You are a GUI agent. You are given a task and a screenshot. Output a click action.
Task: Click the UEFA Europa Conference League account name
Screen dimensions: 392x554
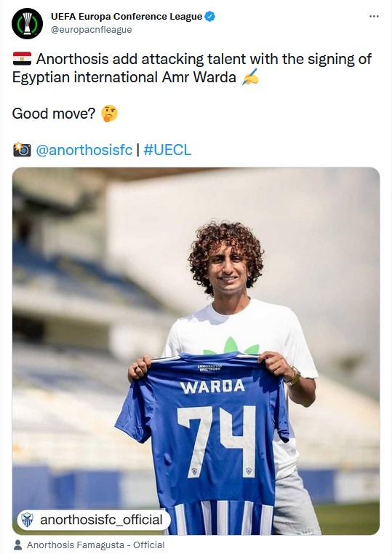point(127,17)
